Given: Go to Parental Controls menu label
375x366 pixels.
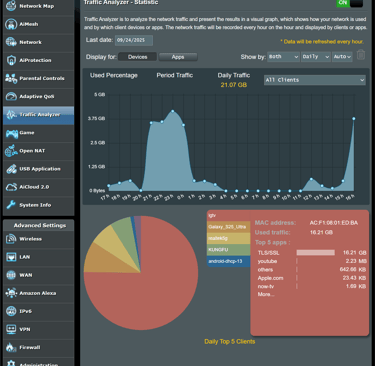Looking at the screenshot, I should [x=42, y=78].
